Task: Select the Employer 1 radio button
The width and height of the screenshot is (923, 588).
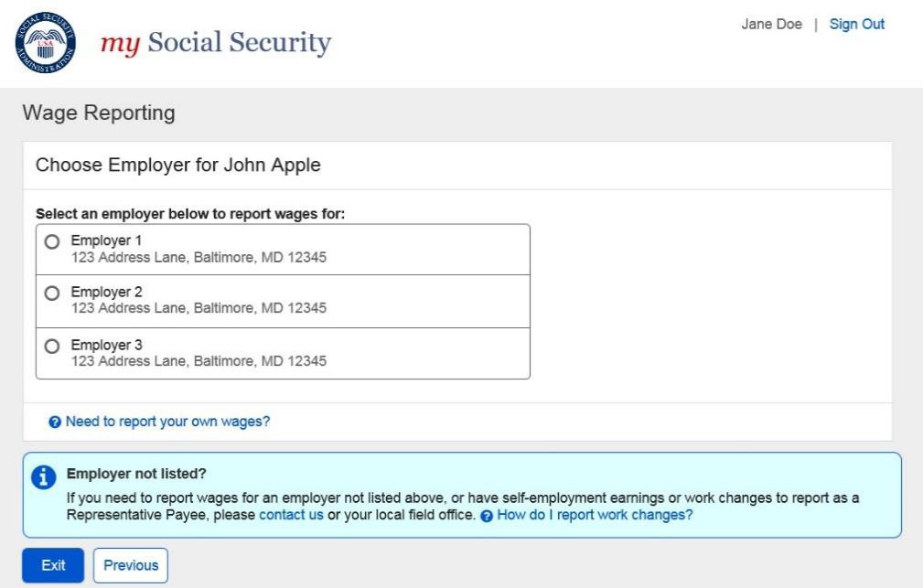Action: 51,241
